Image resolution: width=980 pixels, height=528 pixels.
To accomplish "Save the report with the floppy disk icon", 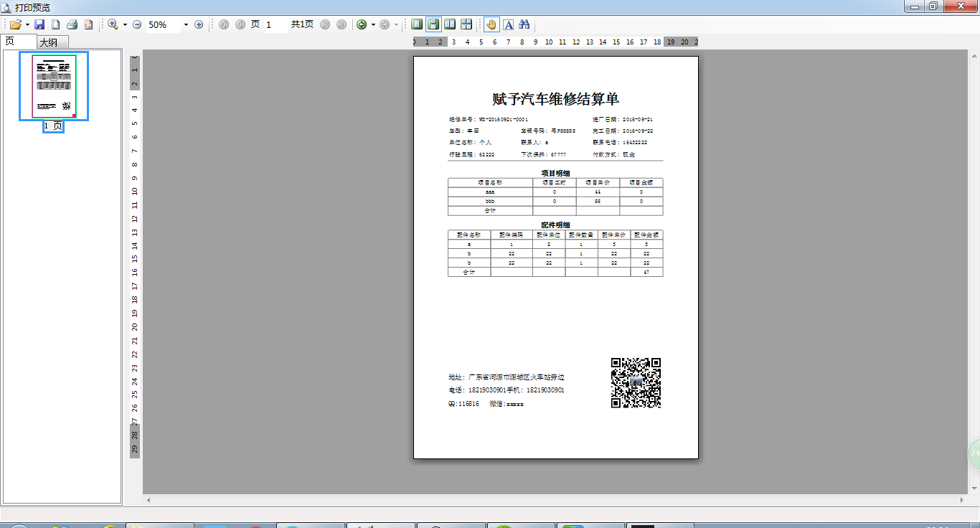I will coord(39,24).
